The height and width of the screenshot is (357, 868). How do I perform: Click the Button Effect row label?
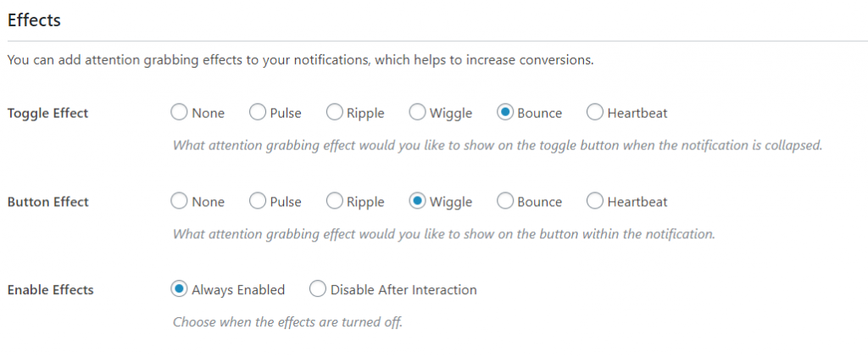pyautogui.click(x=47, y=202)
